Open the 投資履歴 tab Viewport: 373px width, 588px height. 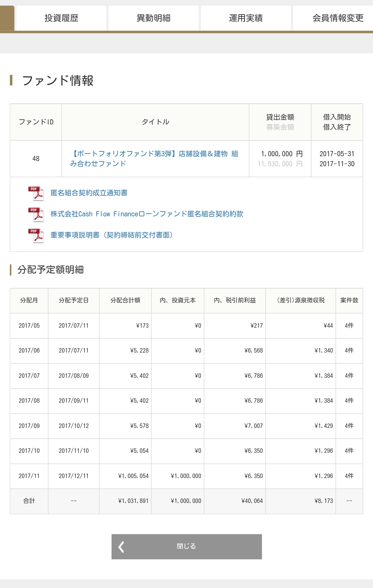click(x=61, y=18)
